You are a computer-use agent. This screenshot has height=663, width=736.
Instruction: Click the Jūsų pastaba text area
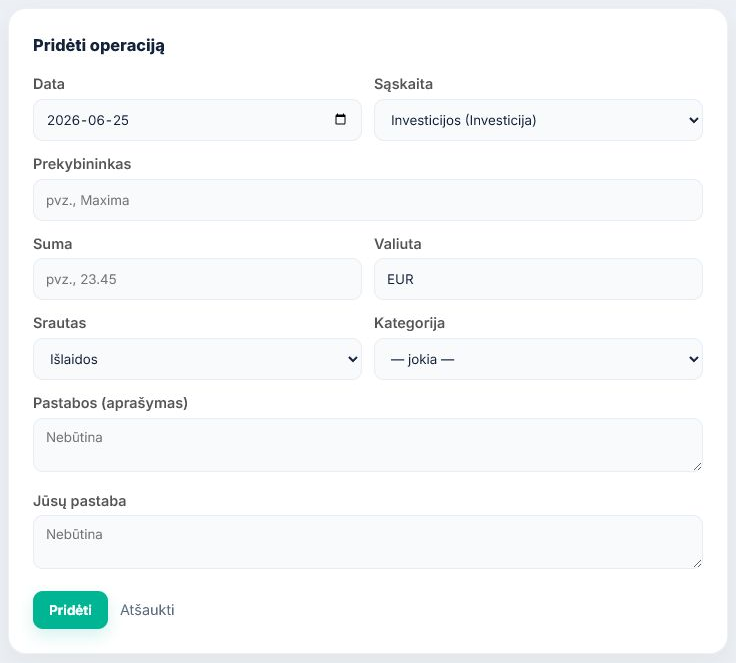(x=368, y=542)
